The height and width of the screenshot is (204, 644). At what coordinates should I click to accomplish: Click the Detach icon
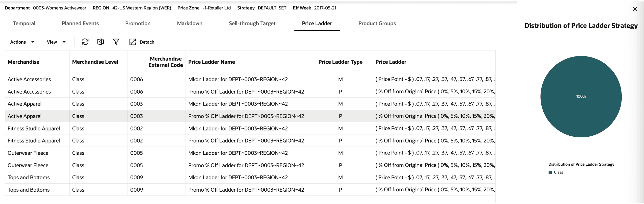[x=133, y=42]
